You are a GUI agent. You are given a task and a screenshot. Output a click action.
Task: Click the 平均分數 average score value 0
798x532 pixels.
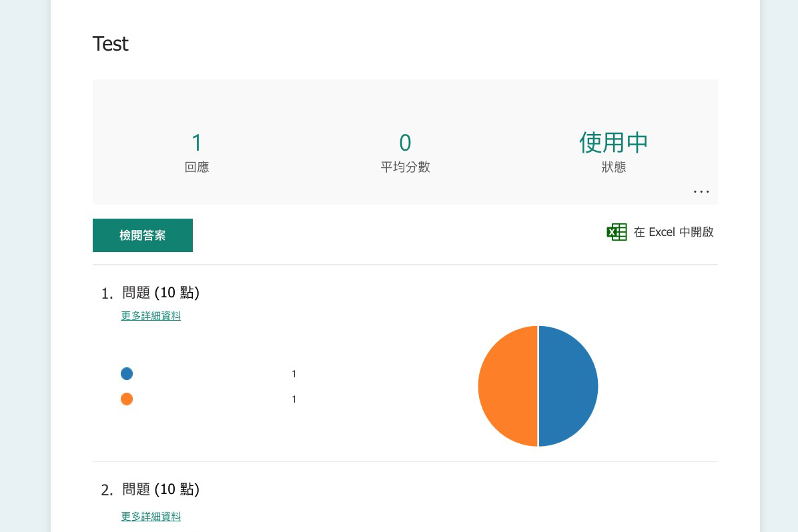(x=405, y=142)
